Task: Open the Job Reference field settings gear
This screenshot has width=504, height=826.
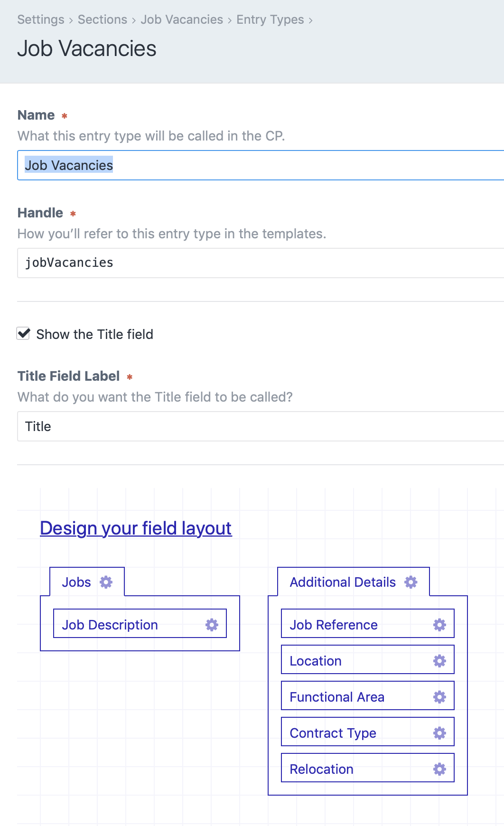Action: tap(439, 625)
